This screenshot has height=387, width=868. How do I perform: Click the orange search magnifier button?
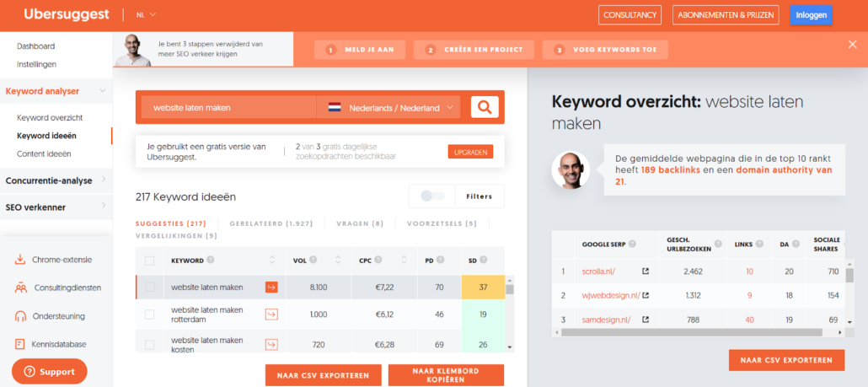click(x=485, y=107)
